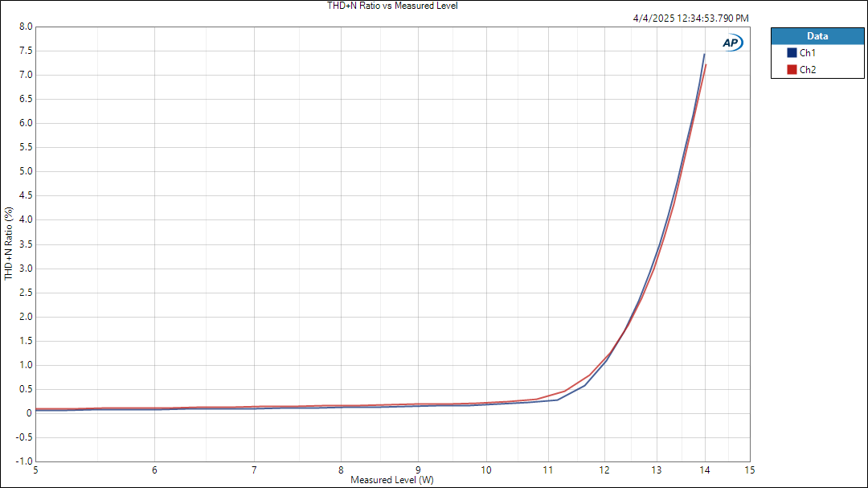
Task: Select the Ch1 legend entry label
Action: click(x=808, y=53)
